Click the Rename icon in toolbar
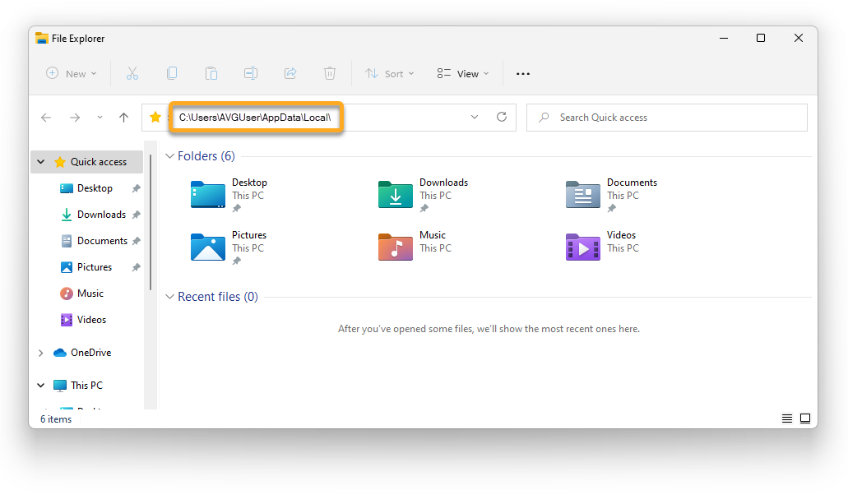 pyautogui.click(x=251, y=73)
